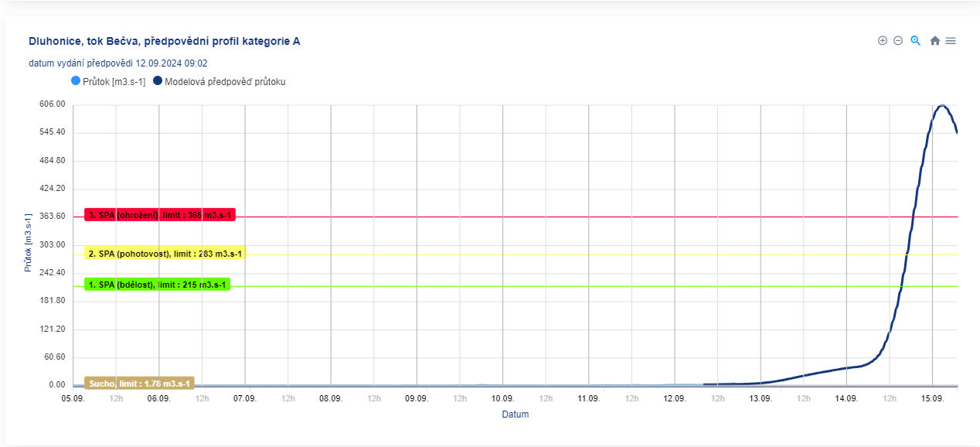Click the zoom in plus icon
980x447 pixels.
coord(883,41)
